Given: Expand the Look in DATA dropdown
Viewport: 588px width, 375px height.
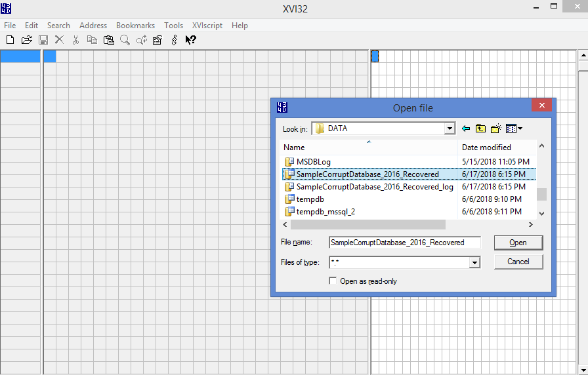Looking at the screenshot, I should point(450,128).
